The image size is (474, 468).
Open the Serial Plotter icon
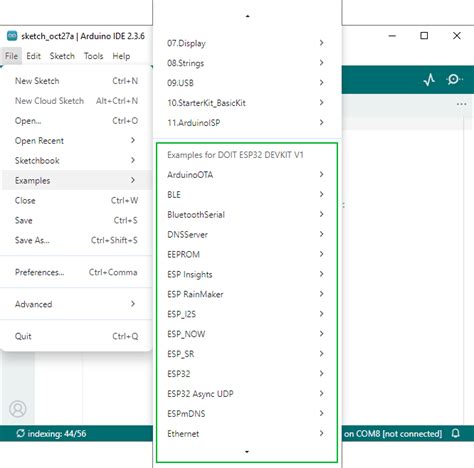(429, 80)
